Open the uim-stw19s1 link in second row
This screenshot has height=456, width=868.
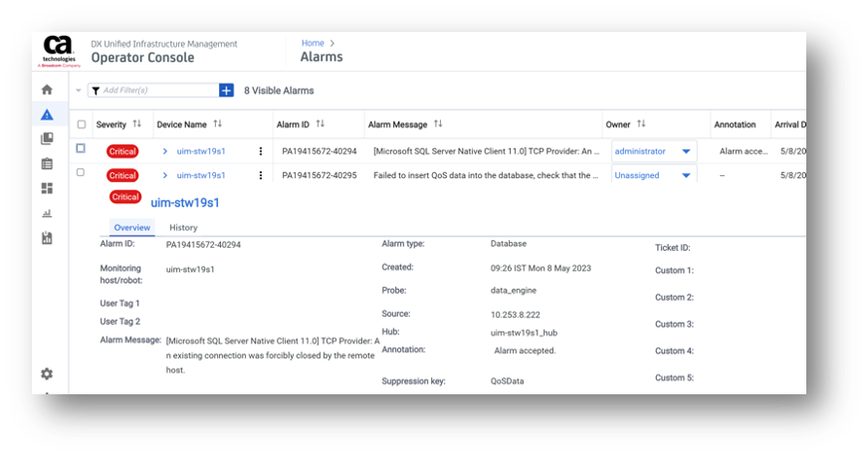tap(201, 175)
